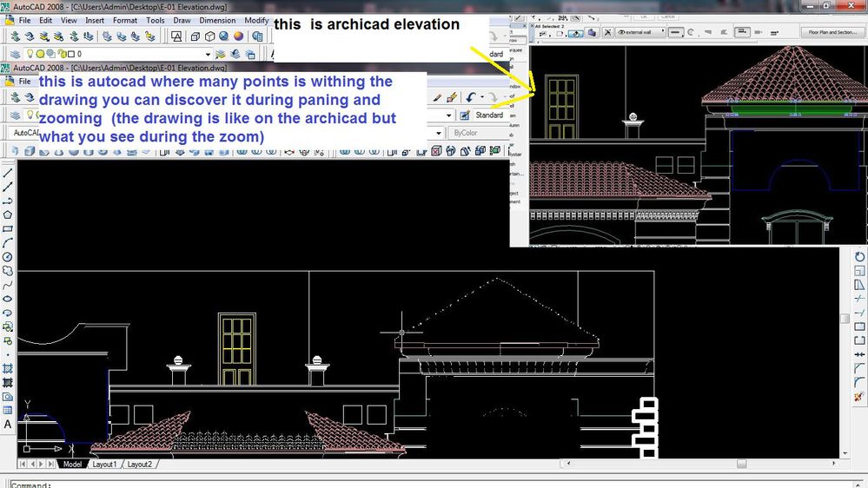Switch to the Model tab

(x=72, y=465)
